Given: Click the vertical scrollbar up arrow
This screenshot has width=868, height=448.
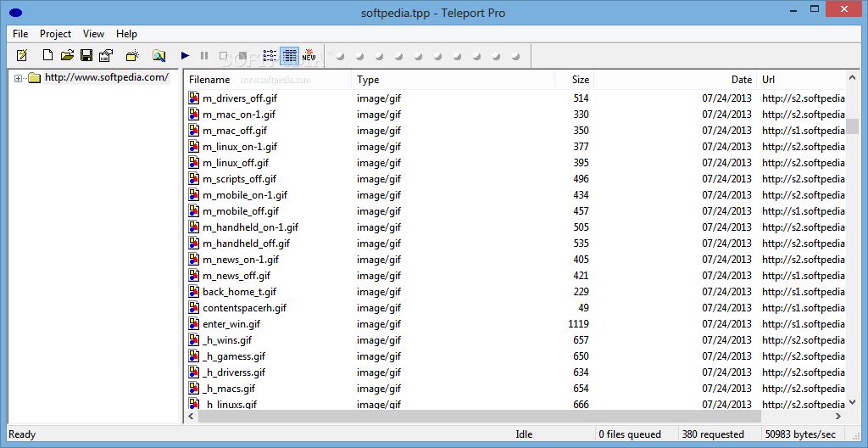Looking at the screenshot, I should point(853,78).
